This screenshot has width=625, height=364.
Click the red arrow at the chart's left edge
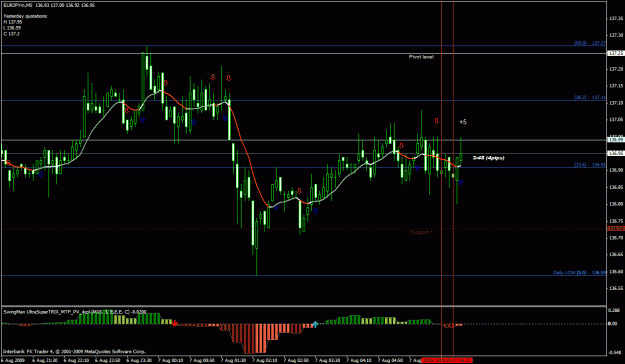tap(9, 163)
